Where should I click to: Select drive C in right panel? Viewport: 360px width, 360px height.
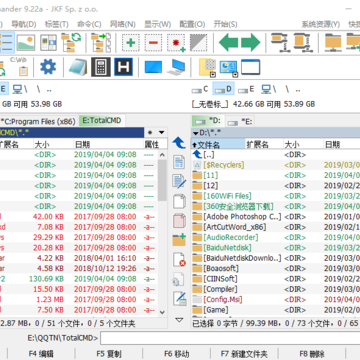(200, 89)
